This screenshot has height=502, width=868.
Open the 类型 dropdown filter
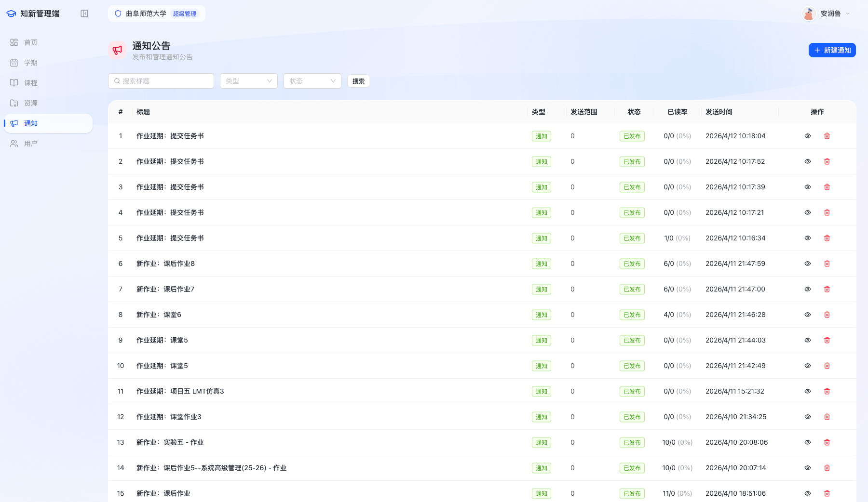pos(248,81)
